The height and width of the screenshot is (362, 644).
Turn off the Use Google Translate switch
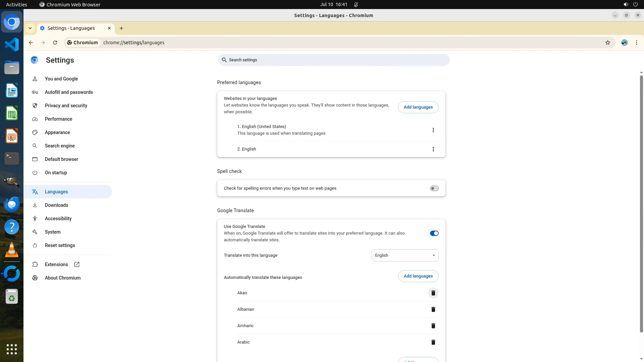(434, 233)
